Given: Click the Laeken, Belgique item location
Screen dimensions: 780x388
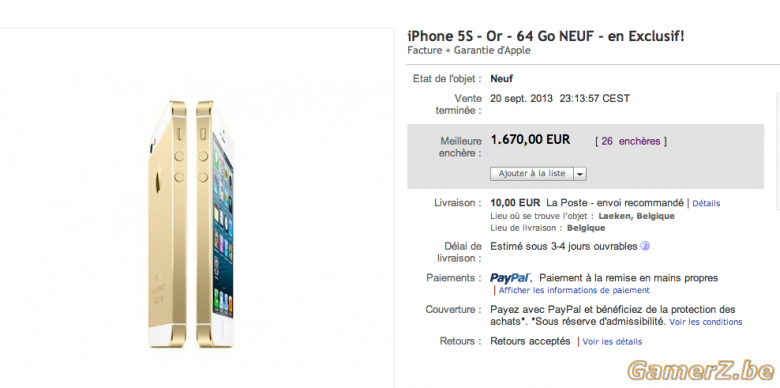Looking at the screenshot, I should click(636, 216).
